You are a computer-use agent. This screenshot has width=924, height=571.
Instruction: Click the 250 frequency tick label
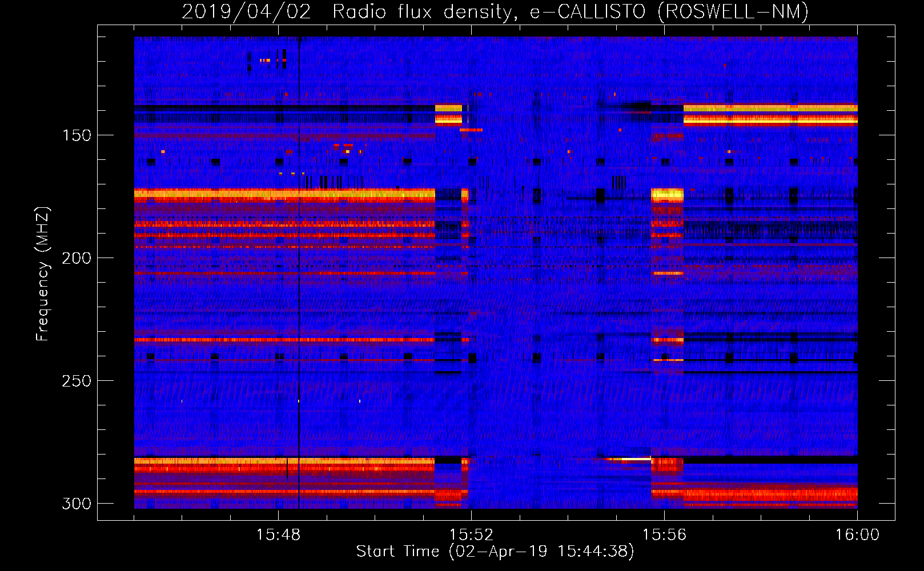pos(77,381)
